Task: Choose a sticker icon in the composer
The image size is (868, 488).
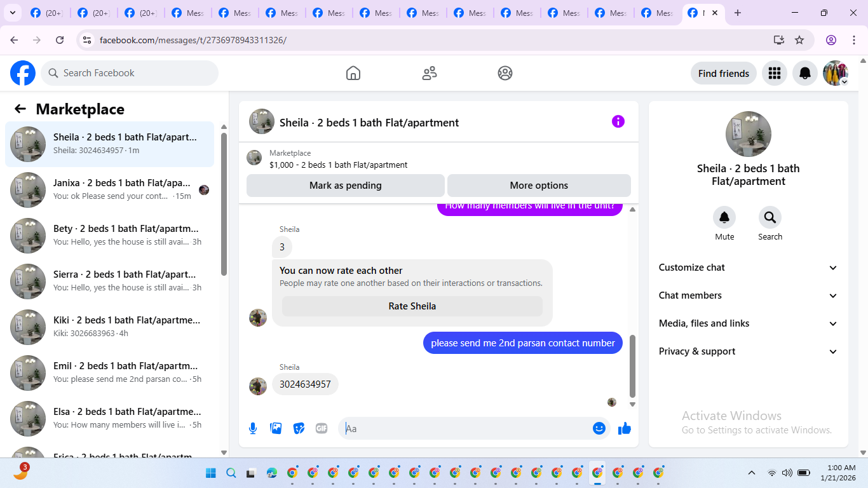Action: point(299,428)
